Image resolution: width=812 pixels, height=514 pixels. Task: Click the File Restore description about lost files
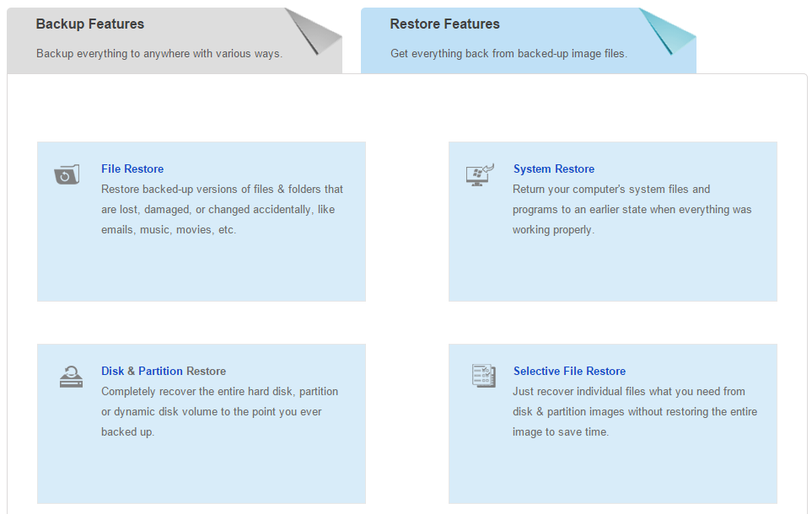point(222,209)
